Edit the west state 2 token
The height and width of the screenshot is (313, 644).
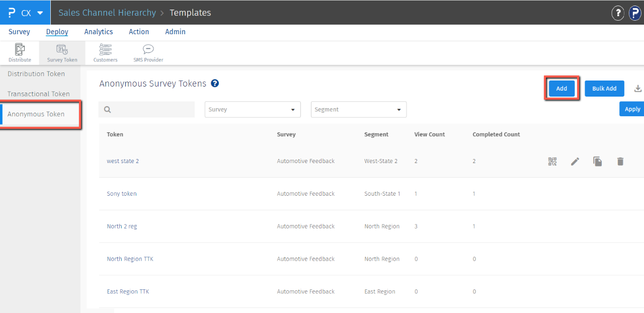coord(575,162)
